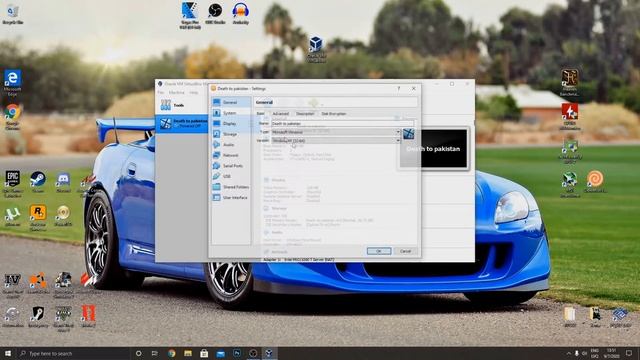Open Cortana from the taskbar

tap(138, 353)
